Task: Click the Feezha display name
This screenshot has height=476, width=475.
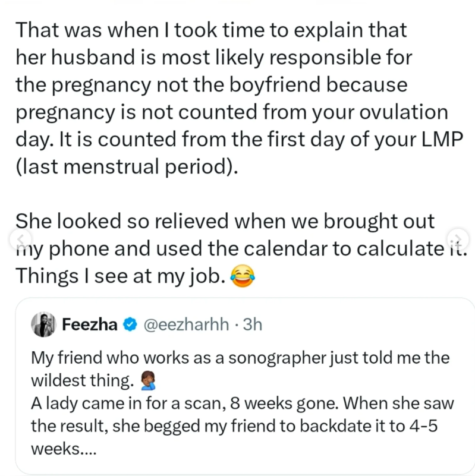Action: tap(89, 324)
